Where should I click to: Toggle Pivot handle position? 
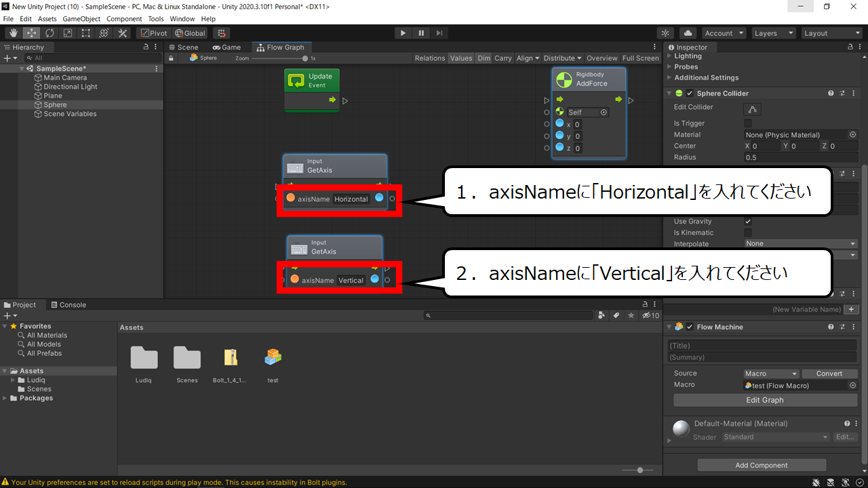click(x=154, y=33)
